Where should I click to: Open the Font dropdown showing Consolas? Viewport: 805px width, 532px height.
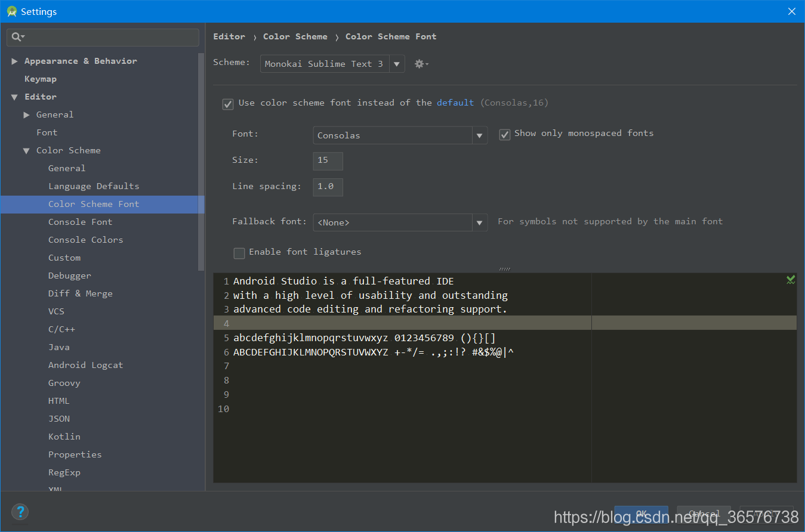pos(400,135)
